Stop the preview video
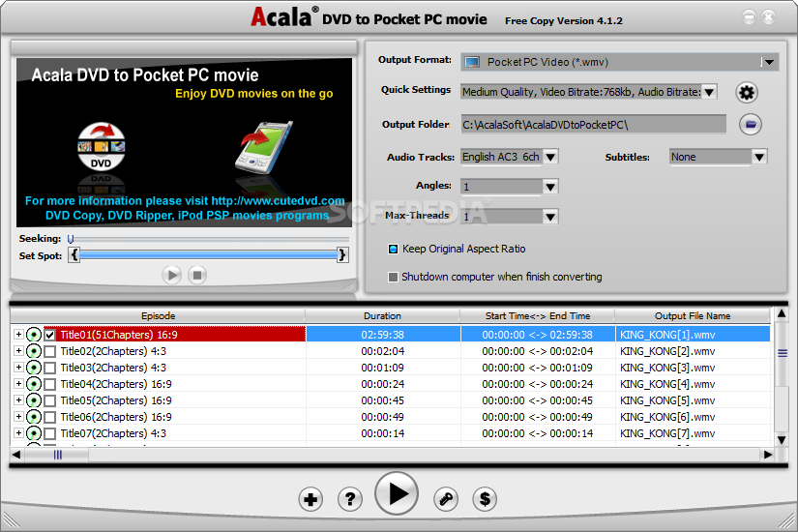The height and width of the screenshot is (532, 798). pyautogui.click(x=197, y=276)
